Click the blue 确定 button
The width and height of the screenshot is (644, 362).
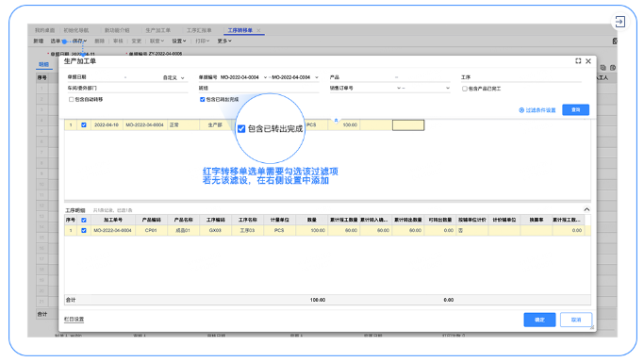click(x=539, y=320)
